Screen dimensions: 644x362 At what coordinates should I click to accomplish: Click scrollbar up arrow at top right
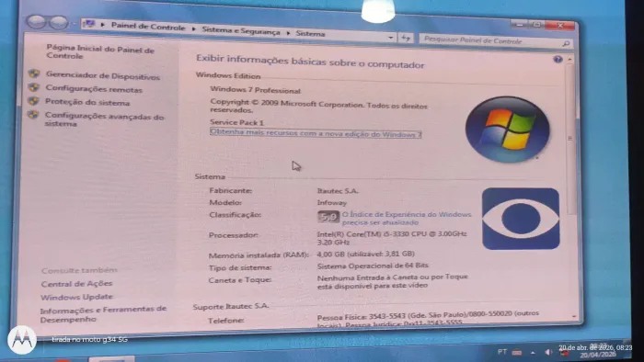[x=570, y=60]
